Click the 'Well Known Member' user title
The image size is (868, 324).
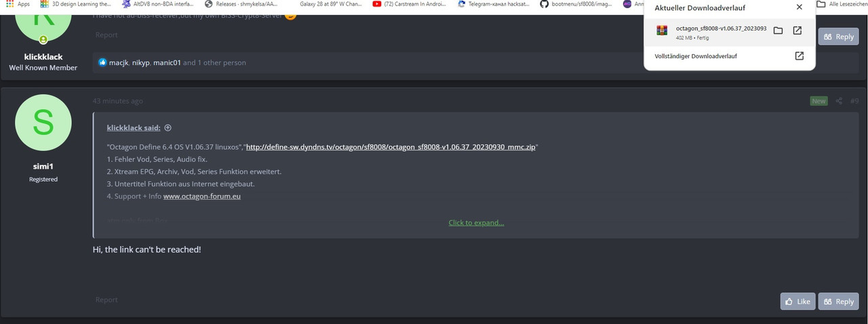click(43, 68)
